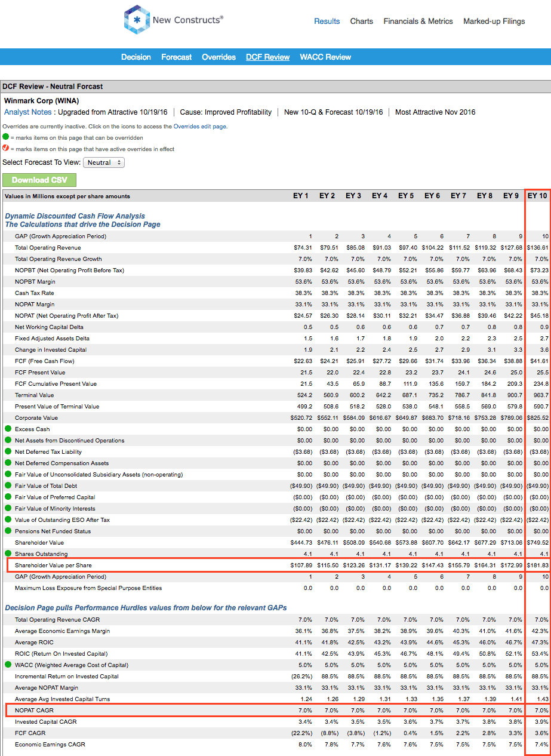551x756 pixels.
Task: Open override icon for Net Deferred Tax Liability
Action: [x=8, y=451]
